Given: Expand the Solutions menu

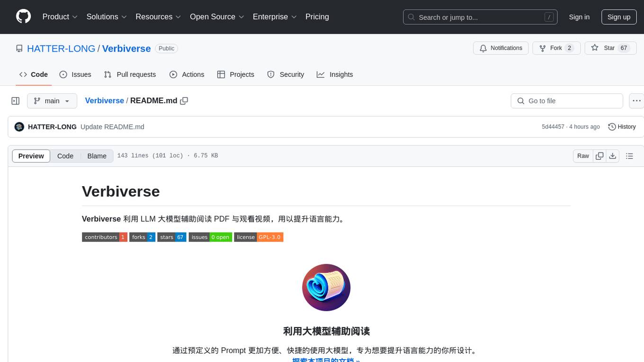Looking at the screenshot, I should point(107,17).
